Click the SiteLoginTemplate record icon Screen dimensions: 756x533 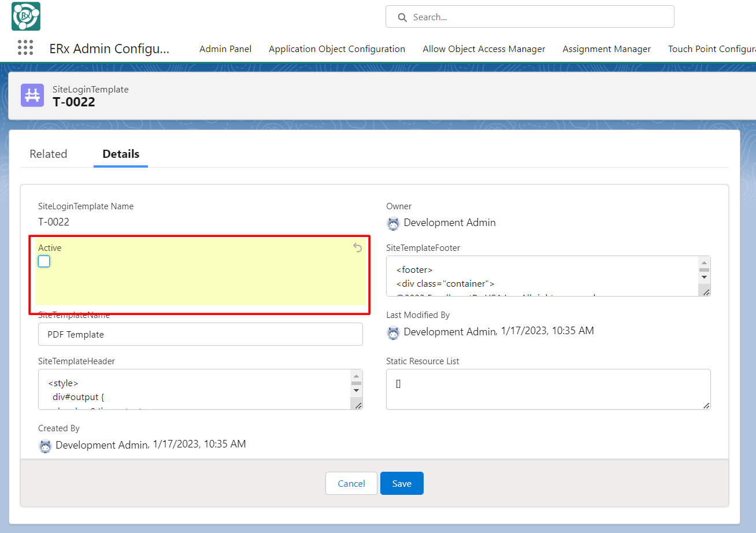point(32,95)
